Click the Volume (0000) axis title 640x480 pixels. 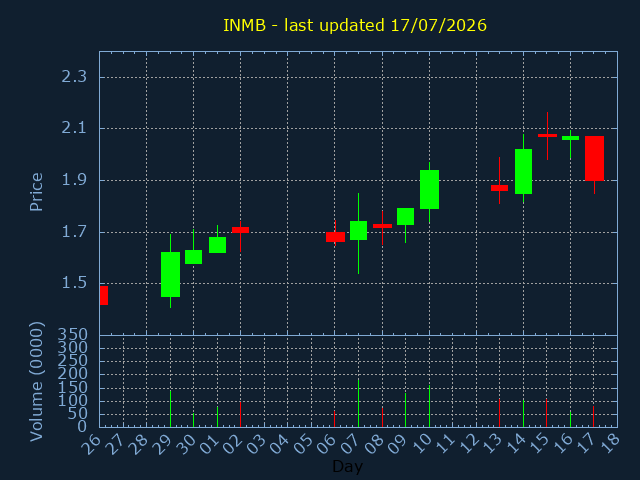[x=36, y=382]
